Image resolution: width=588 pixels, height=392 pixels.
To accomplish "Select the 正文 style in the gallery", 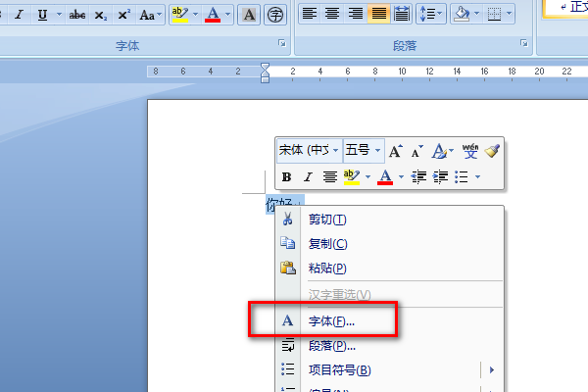I will [x=566, y=8].
